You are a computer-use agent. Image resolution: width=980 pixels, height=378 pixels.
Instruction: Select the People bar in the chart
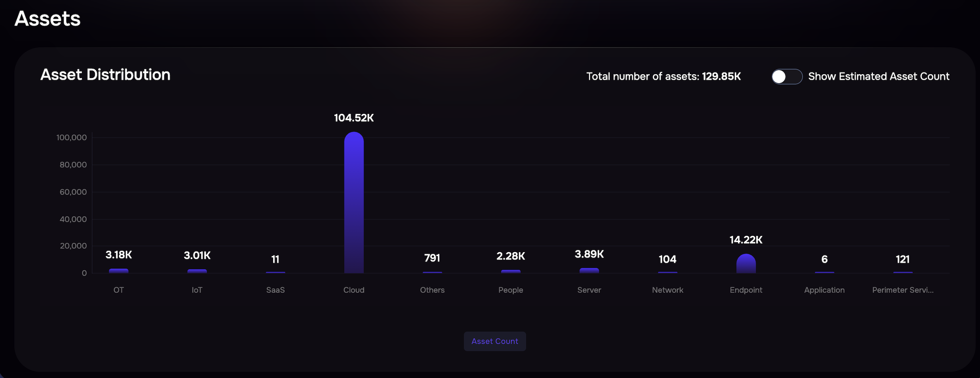510,271
